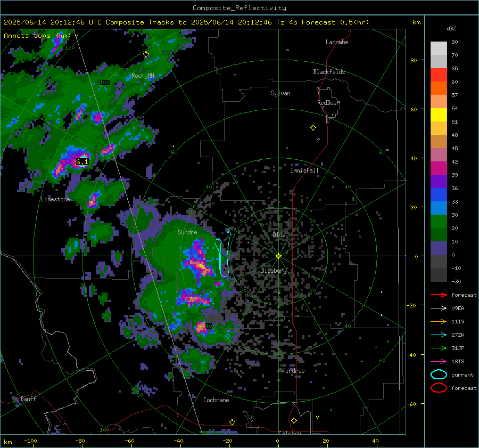Viewport: 479px width, 448px height.
Task: Click the yellow diamond marker above RockyMH
Action: (x=146, y=54)
